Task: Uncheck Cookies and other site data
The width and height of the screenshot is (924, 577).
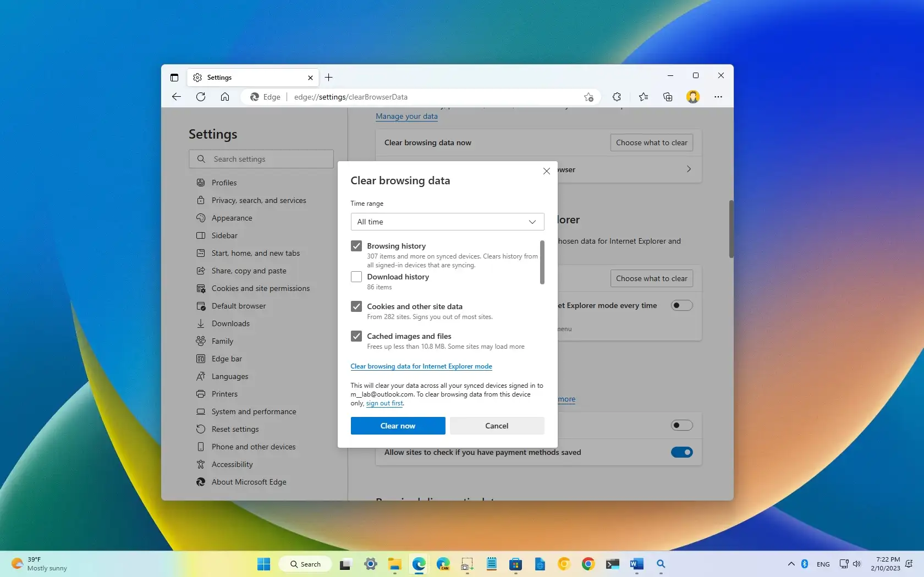Action: coord(356,306)
